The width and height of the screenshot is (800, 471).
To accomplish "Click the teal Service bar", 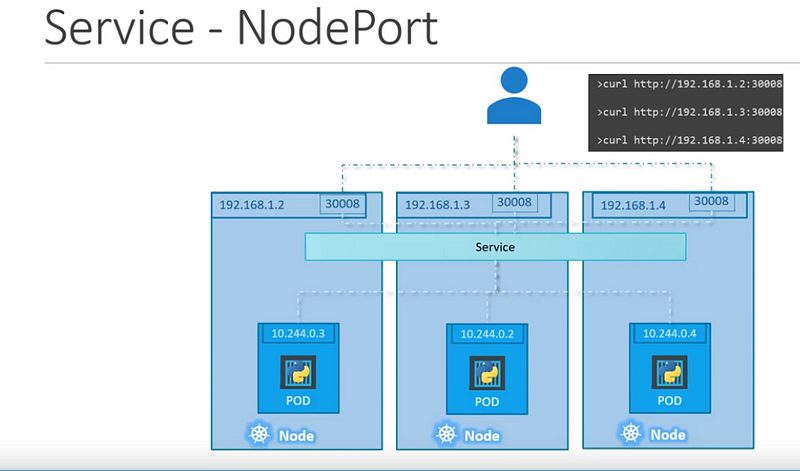I will [495, 247].
